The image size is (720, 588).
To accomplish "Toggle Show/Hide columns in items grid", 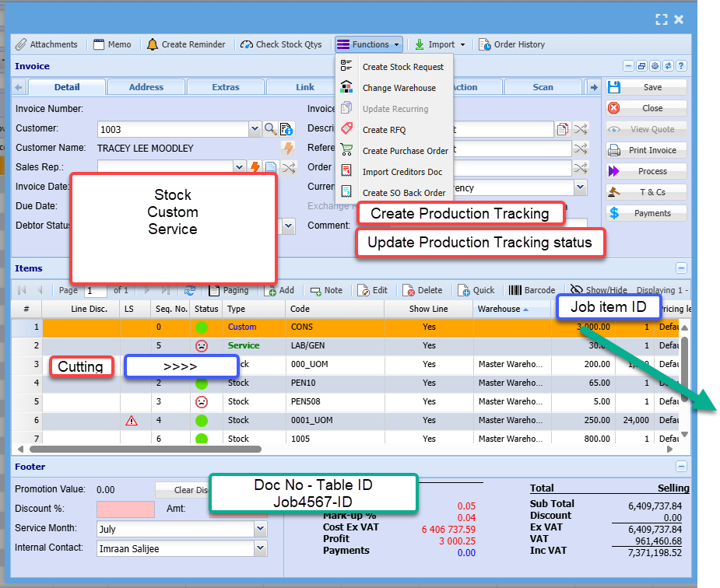I will 577,290.
